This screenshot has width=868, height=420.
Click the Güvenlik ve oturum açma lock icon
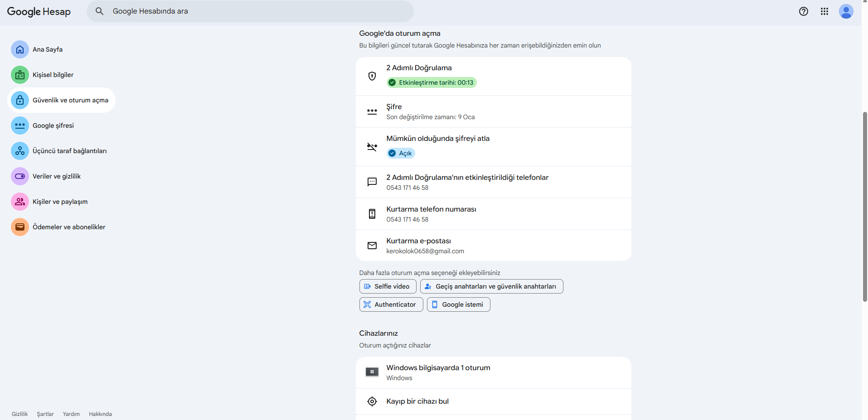[x=20, y=100]
